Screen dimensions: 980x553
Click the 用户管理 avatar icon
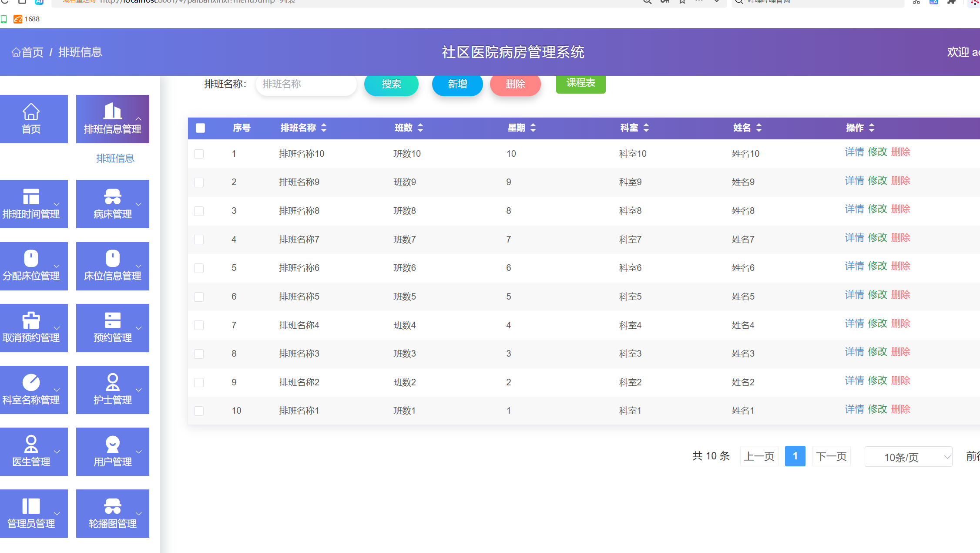pyautogui.click(x=112, y=444)
